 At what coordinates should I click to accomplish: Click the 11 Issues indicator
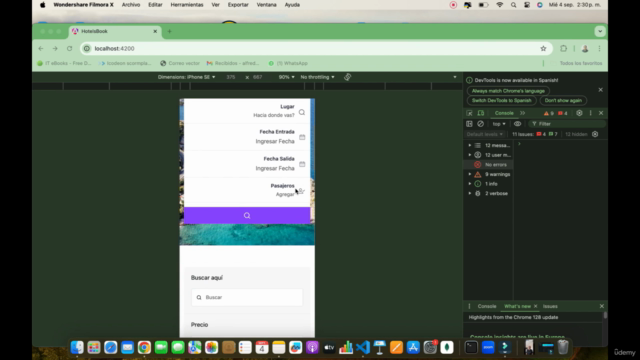pos(535,134)
